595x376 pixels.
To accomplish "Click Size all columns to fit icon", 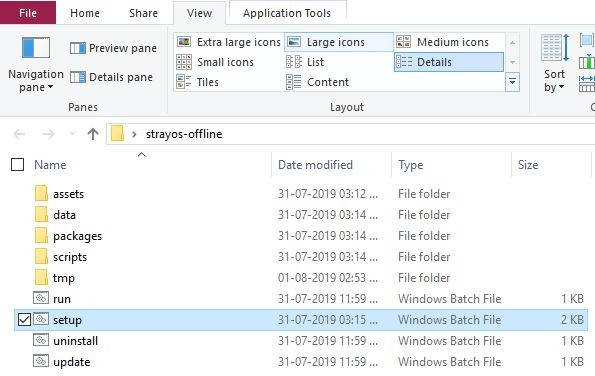I will pos(587,84).
